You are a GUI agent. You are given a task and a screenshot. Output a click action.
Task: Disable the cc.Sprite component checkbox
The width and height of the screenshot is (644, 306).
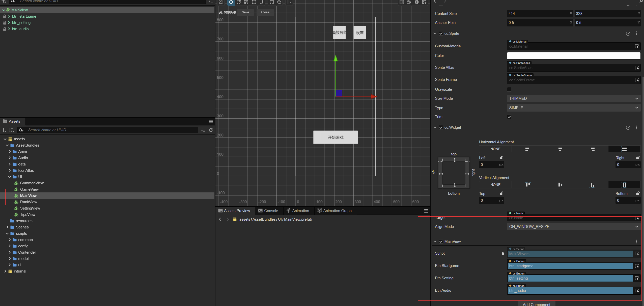pyautogui.click(x=441, y=33)
